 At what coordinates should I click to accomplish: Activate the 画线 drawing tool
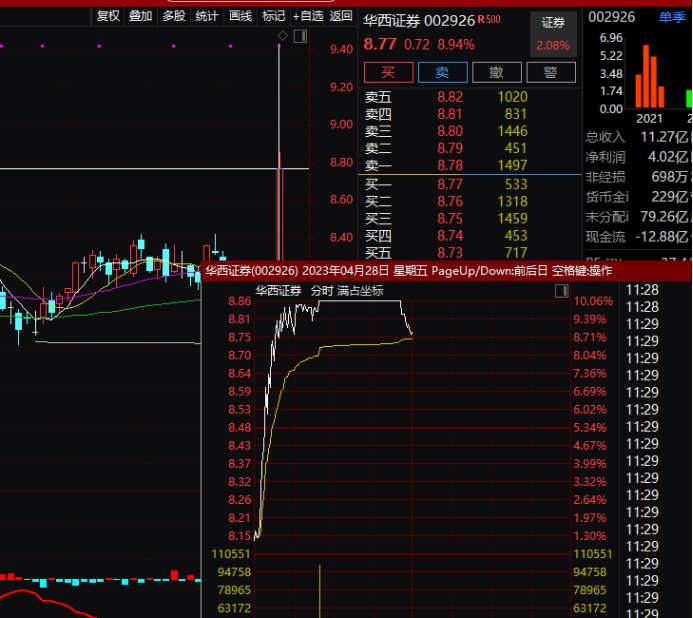coord(240,16)
